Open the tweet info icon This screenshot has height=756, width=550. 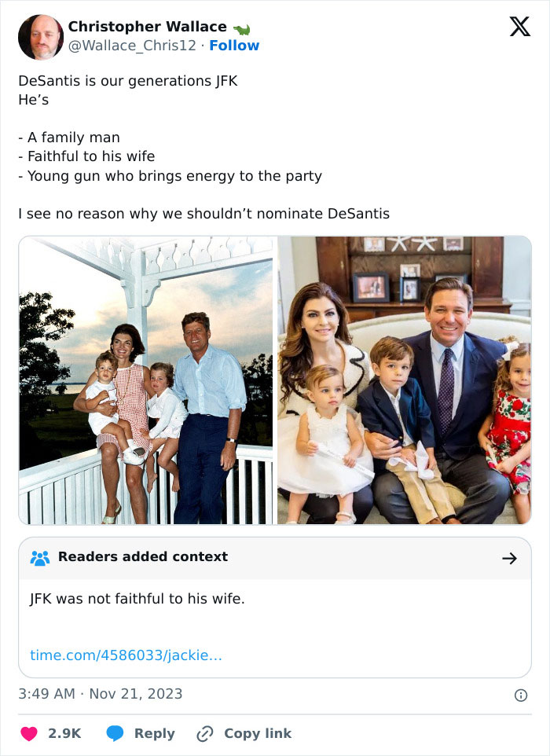pyautogui.click(x=520, y=695)
